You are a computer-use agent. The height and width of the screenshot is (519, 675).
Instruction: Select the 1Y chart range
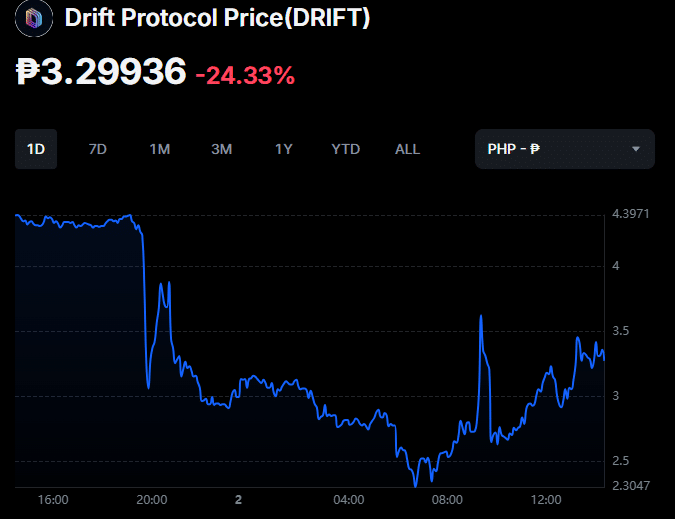tap(284, 149)
